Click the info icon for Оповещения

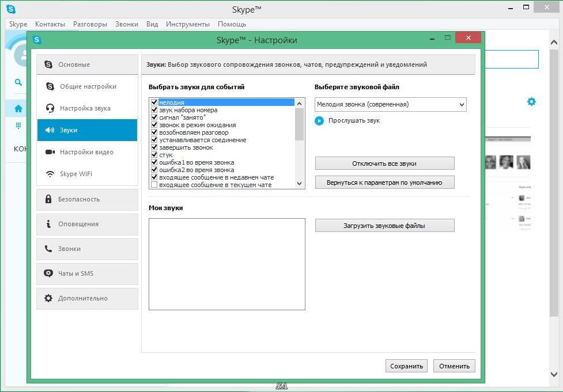[x=48, y=224]
